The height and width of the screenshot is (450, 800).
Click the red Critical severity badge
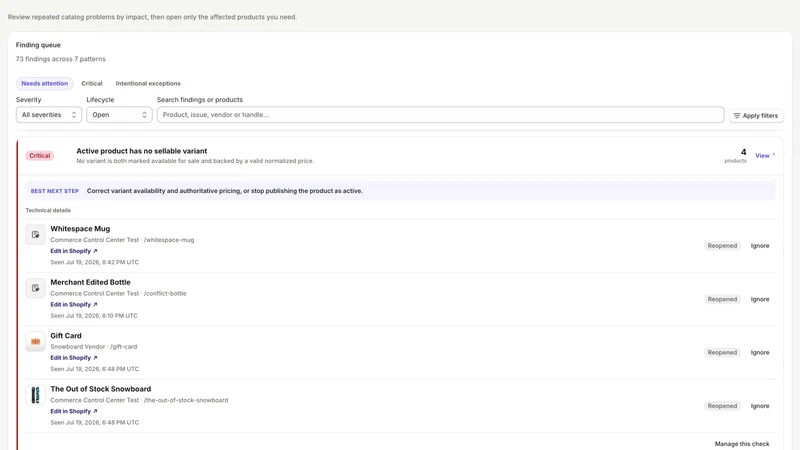40,156
